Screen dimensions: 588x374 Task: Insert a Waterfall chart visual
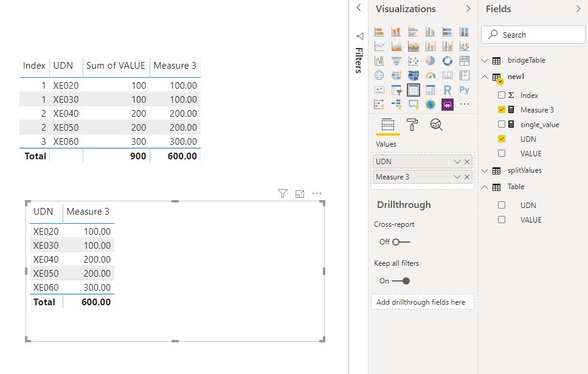379,61
